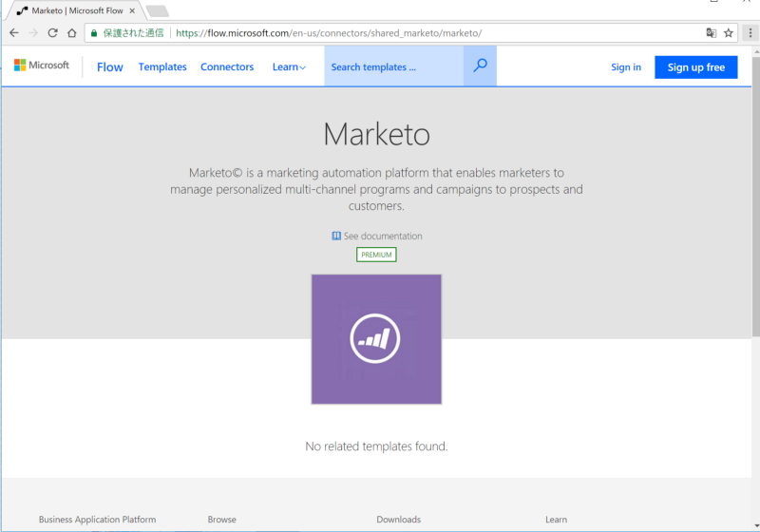Viewport: 760px width, 532px height.
Task: Open the Connectors navigation item
Action: tap(227, 66)
